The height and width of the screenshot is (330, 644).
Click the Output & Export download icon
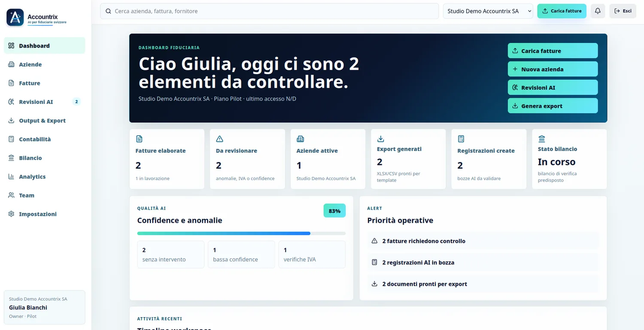(12, 121)
